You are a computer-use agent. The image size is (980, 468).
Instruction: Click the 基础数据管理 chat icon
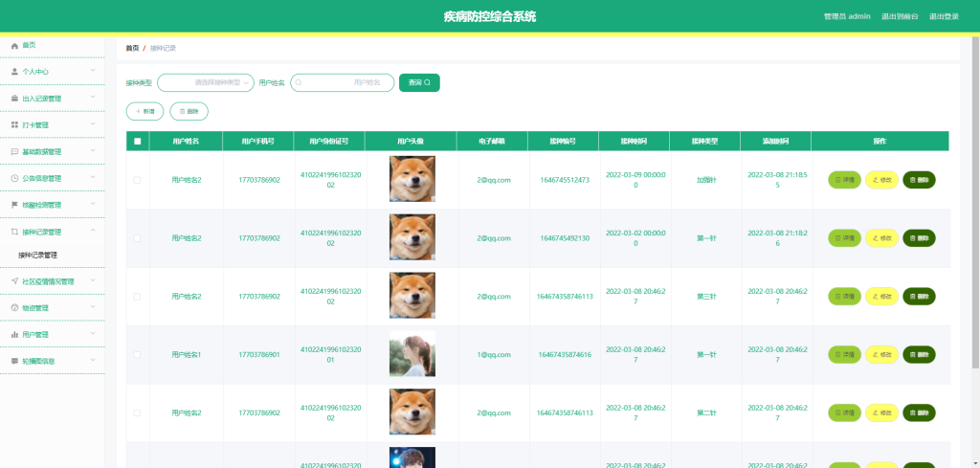[x=15, y=152]
